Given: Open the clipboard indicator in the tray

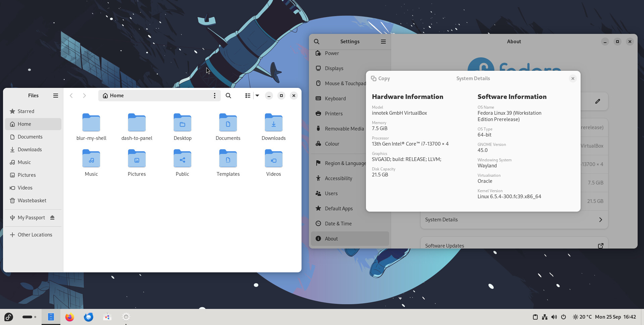Looking at the screenshot, I should coord(535,317).
